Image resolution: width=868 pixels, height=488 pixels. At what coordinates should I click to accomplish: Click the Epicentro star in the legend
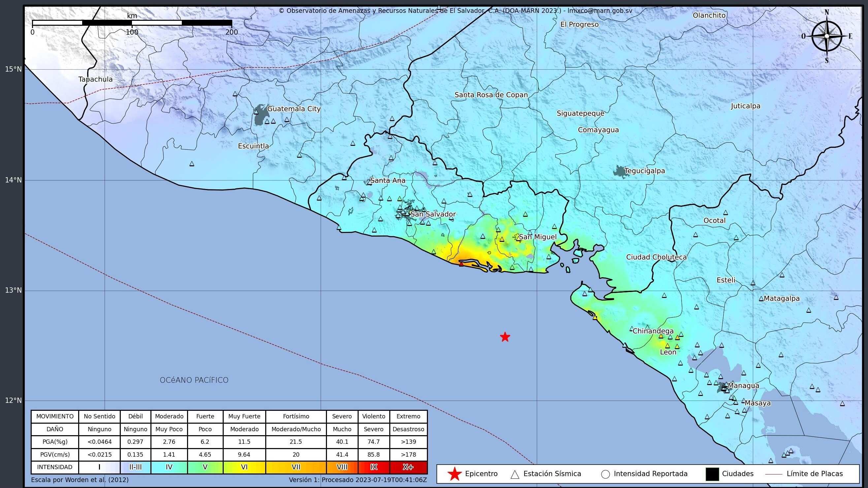click(x=454, y=474)
